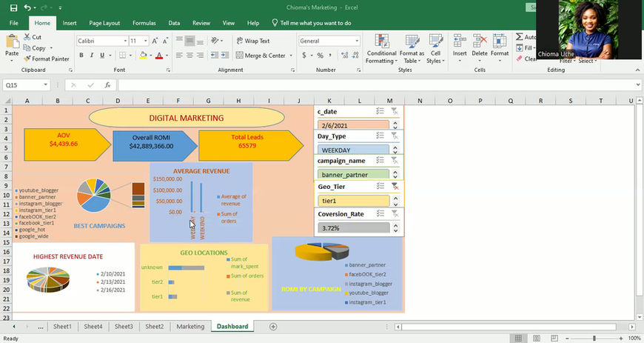644x343 pixels.
Task: Click the Tell me search field
Action: click(315, 23)
